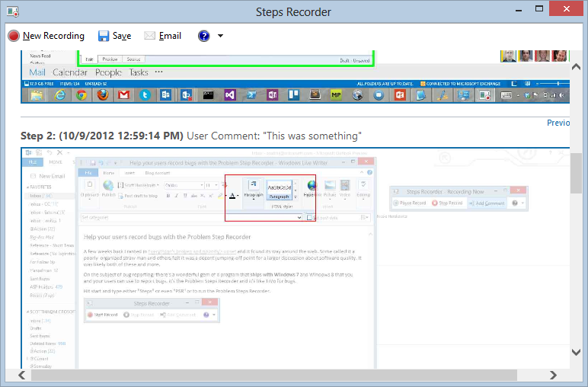Screen dimensions: 588x387
Task: Expand the Help dropdown arrow
Action: click(x=220, y=36)
